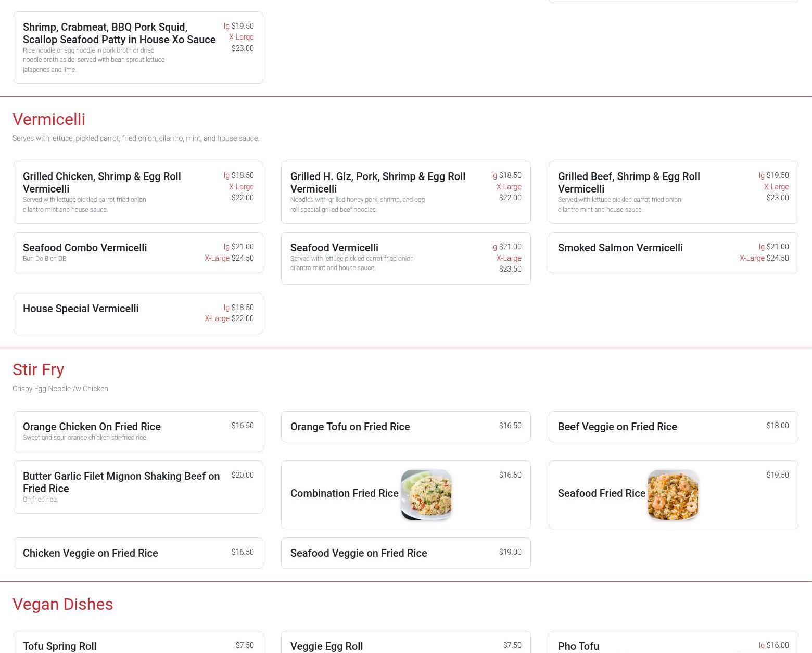This screenshot has height=653, width=812.
Task: Open Shrimp, Crabmeat, BBQ Pork Squid Xo Sauce item
Action: pyautogui.click(x=138, y=47)
